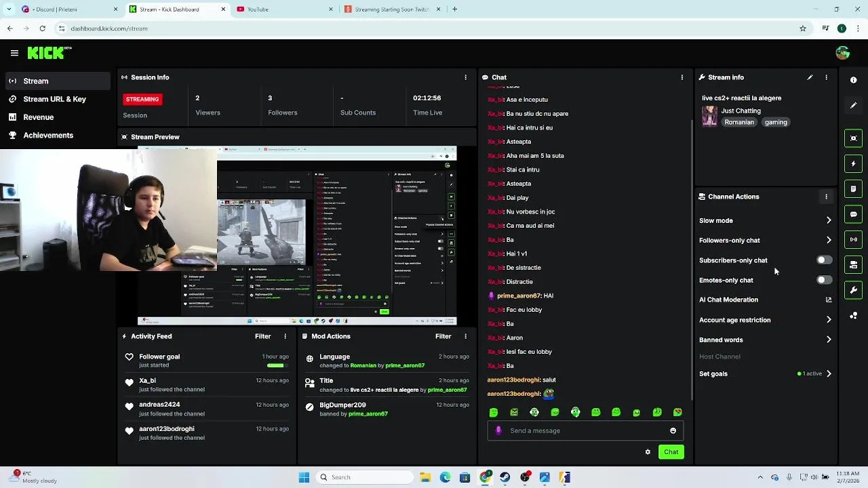The height and width of the screenshot is (488, 868).
Task: Click pencil icon in right sidebar
Action: point(853,106)
